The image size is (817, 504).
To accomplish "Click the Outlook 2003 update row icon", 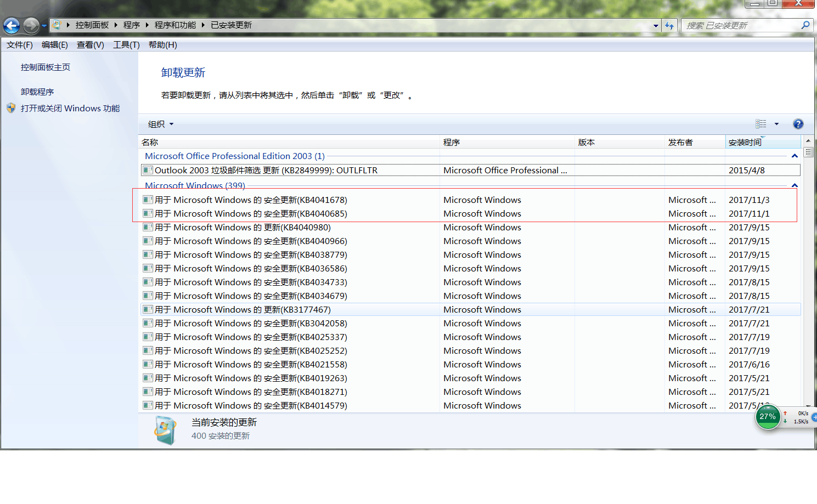I will click(x=147, y=170).
